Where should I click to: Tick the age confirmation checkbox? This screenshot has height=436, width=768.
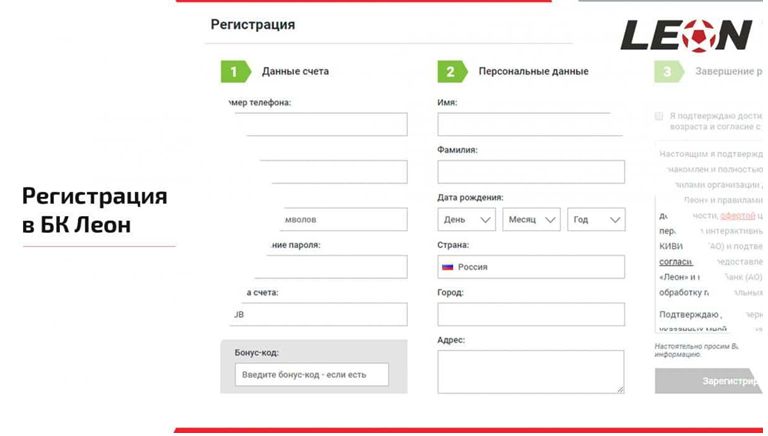(659, 116)
